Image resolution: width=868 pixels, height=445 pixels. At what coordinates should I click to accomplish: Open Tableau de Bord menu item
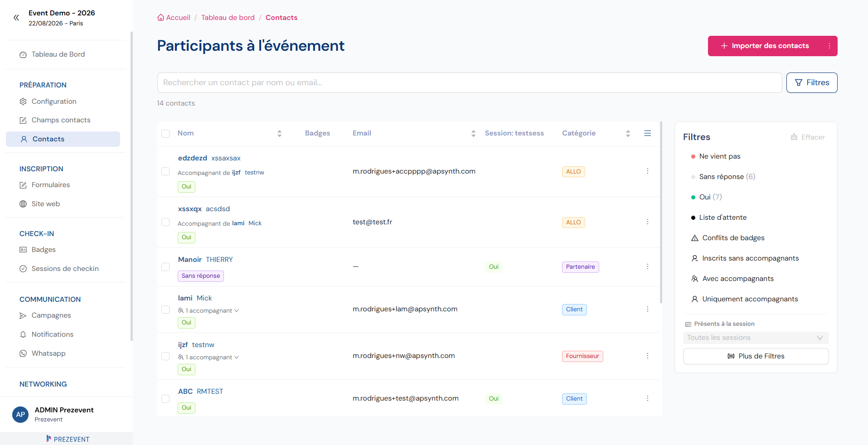coord(58,54)
